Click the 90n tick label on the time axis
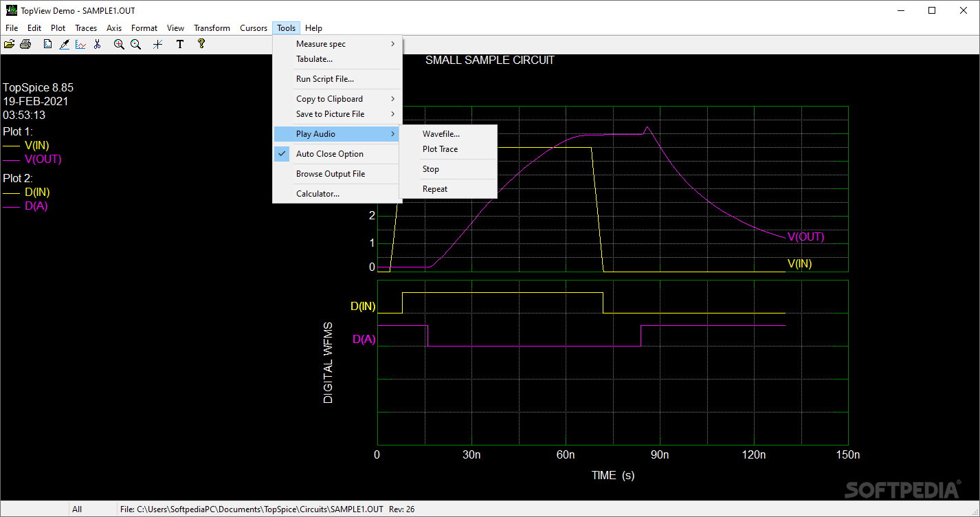980x517 pixels. [660, 455]
